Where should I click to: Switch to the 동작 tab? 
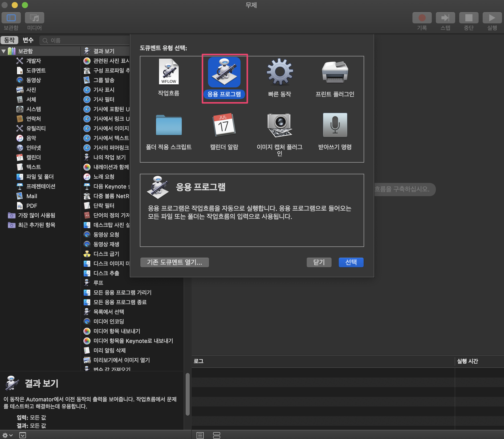click(x=10, y=40)
